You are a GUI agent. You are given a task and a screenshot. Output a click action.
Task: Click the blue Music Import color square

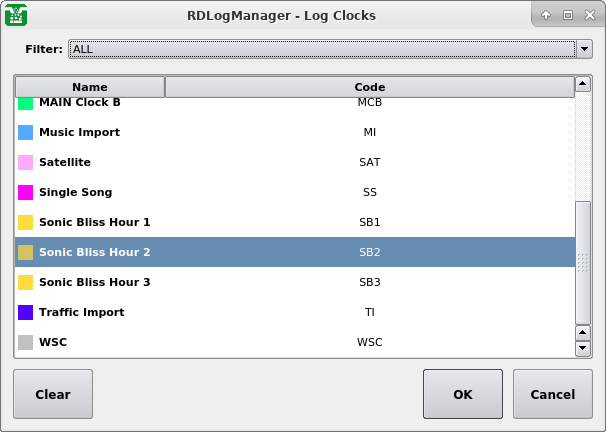click(x=25, y=132)
